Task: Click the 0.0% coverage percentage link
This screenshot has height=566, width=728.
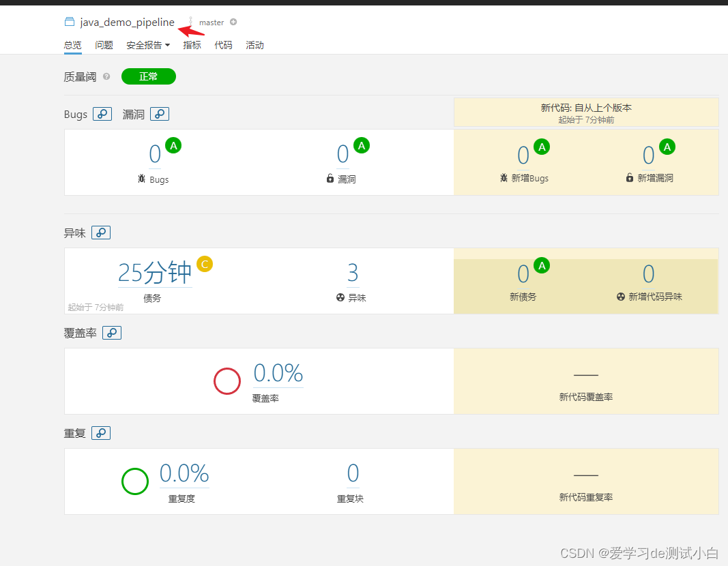Action: (x=278, y=373)
